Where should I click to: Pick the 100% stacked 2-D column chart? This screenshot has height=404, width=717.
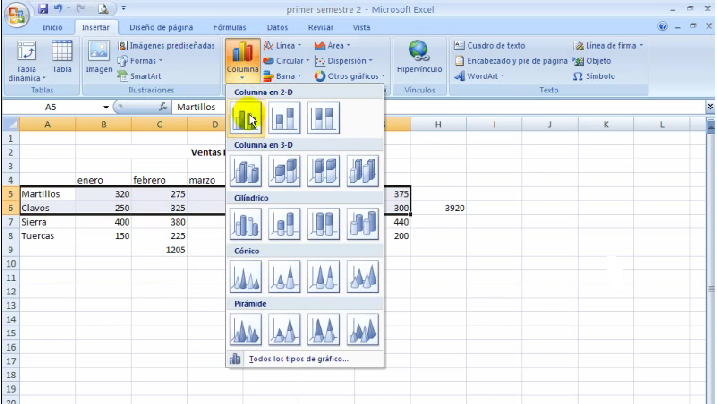pos(323,120)
